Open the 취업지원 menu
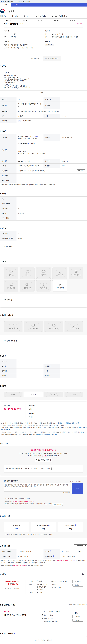 [x=16, y=16]
